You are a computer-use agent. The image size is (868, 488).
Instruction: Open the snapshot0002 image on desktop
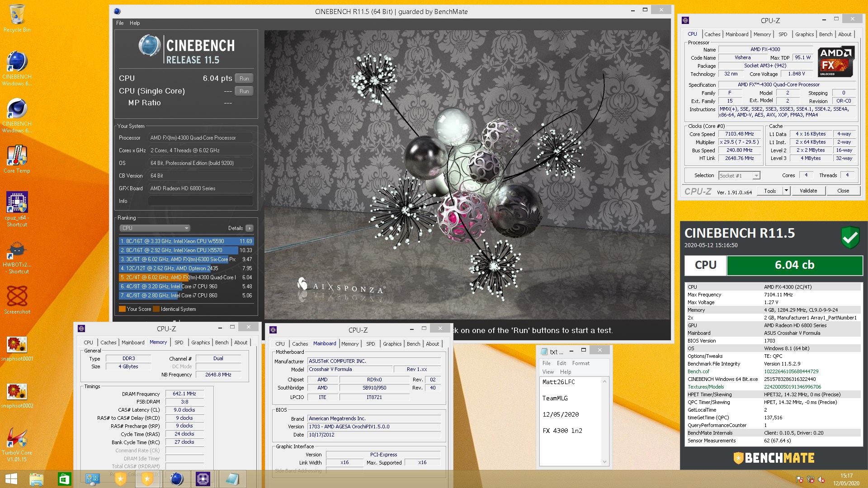click(17, 395)
